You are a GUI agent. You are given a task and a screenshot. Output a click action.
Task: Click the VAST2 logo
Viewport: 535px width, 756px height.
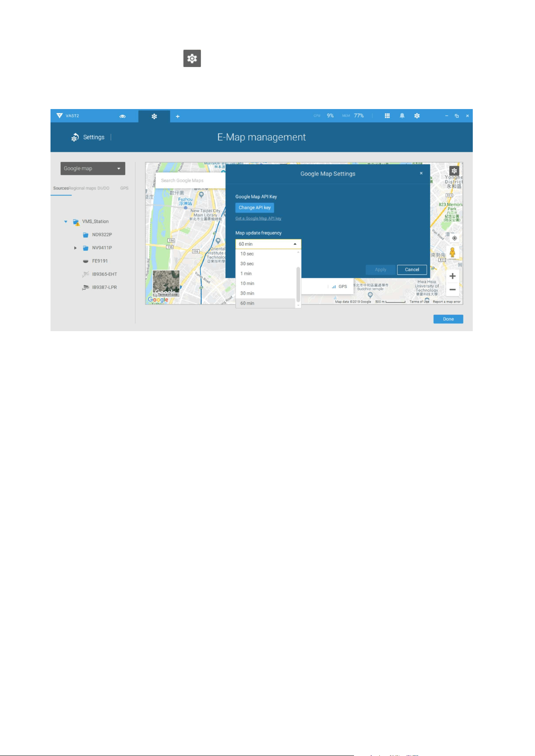[67, 116]
